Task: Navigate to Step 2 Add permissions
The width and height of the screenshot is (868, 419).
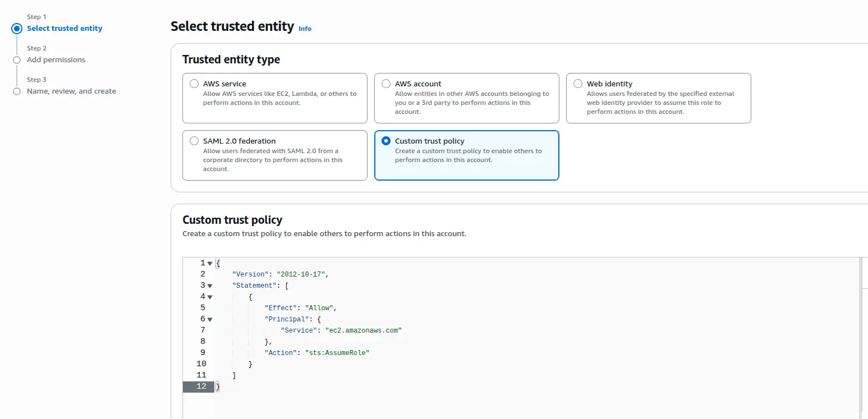Action: tap(56, 59)
